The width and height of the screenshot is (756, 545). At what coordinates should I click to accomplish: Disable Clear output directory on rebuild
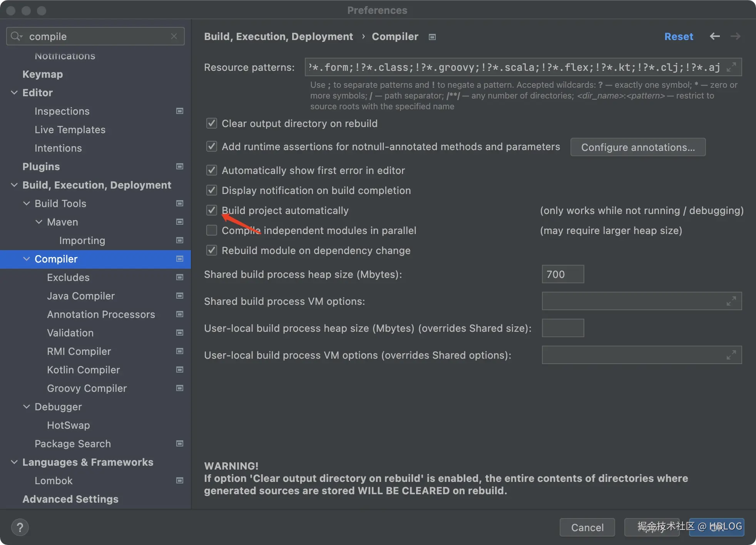[x=212, y=123]
